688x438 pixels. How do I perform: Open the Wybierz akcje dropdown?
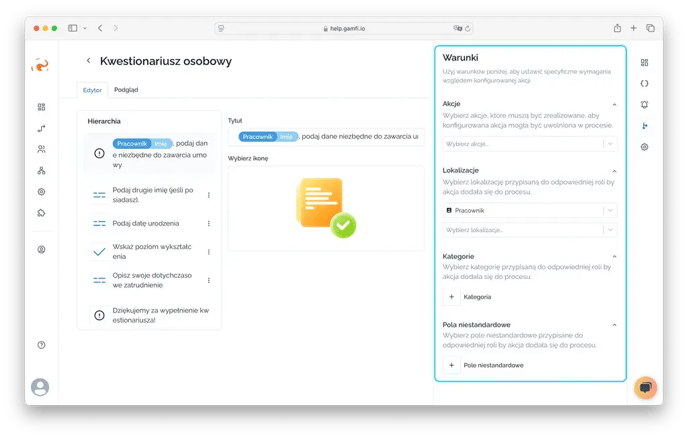click(x=530, y=144)
